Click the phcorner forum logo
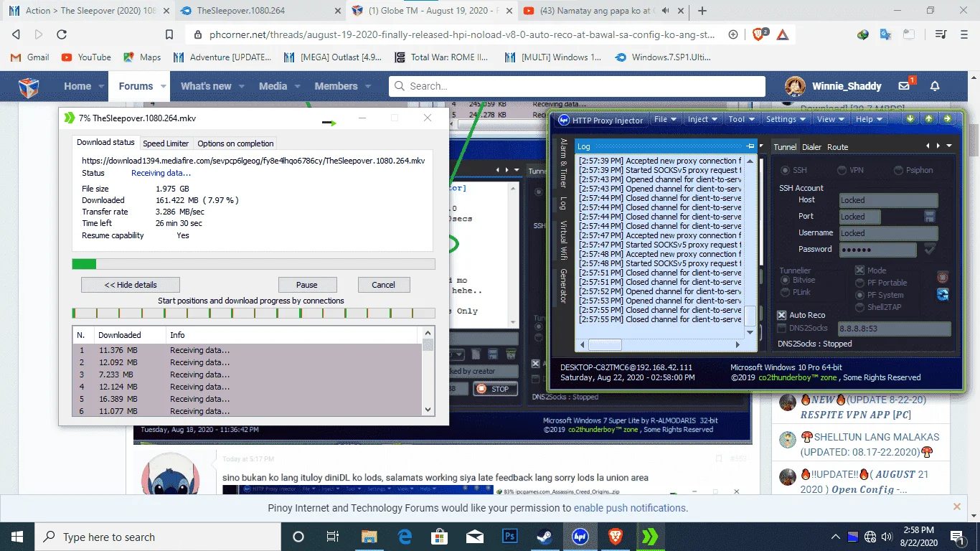 coord(29,86)
